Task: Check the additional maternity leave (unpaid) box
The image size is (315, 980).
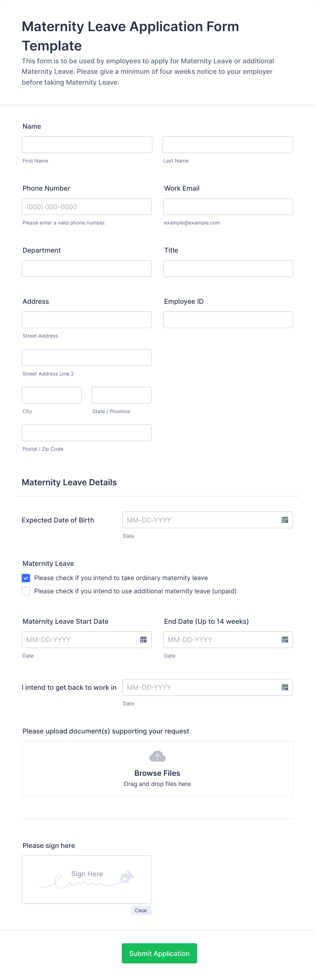Action: tap(26, 591)
